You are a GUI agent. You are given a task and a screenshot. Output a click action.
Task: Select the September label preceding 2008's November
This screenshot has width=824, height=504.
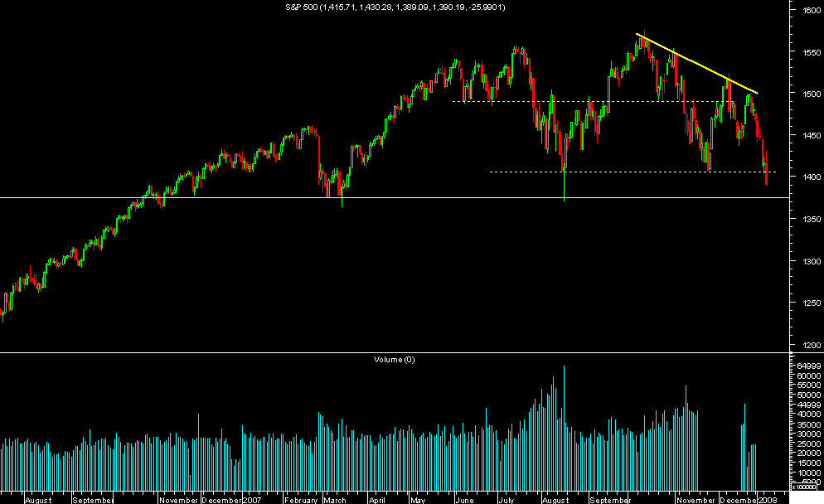pos(609,500)
